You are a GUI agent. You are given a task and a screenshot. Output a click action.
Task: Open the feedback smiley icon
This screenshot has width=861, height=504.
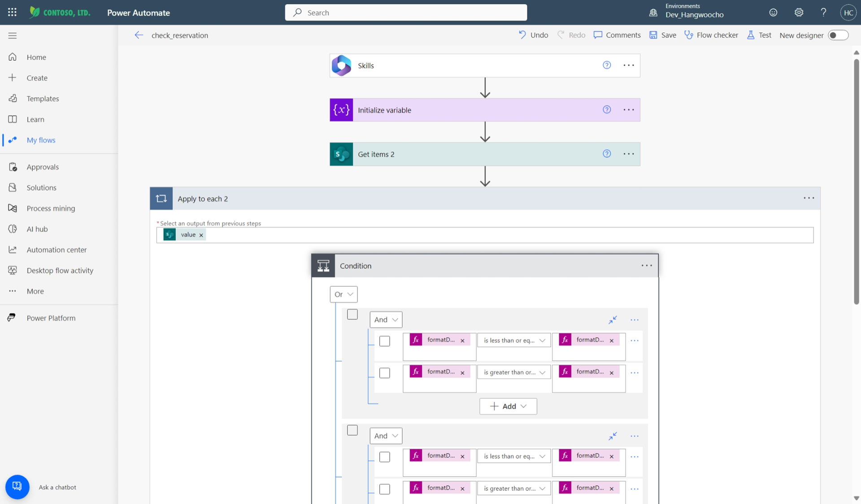[x=773, y=13]
